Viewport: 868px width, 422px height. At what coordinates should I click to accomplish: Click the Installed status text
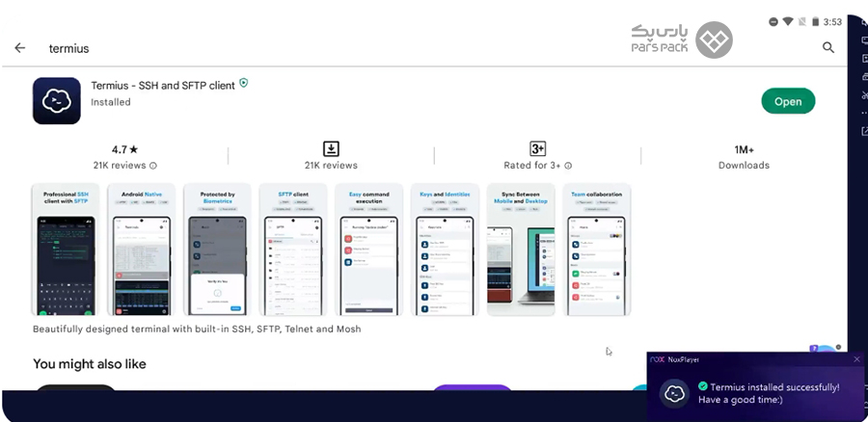(111, 102)
